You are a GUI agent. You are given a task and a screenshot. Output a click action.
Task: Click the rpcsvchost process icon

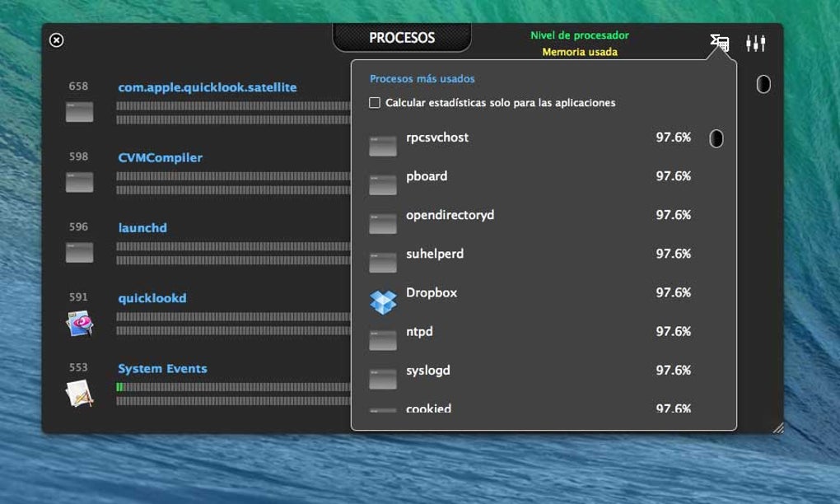tap(383, 146)
